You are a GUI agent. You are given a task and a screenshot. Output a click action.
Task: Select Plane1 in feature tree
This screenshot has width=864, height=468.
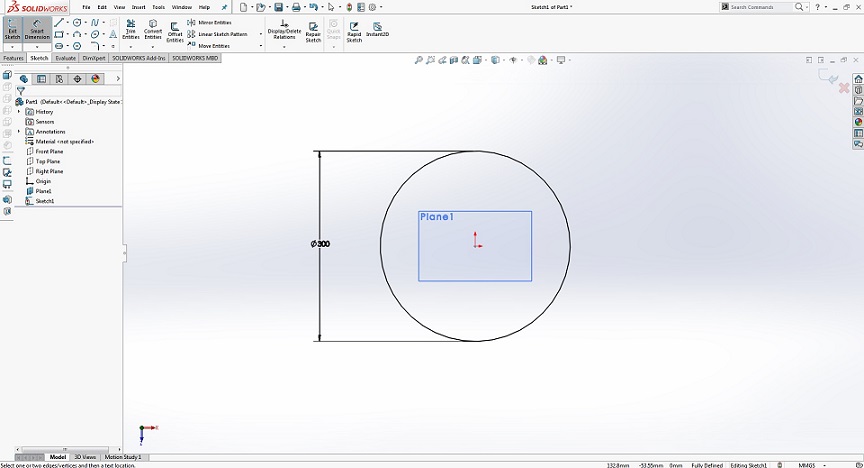(43, 191)
